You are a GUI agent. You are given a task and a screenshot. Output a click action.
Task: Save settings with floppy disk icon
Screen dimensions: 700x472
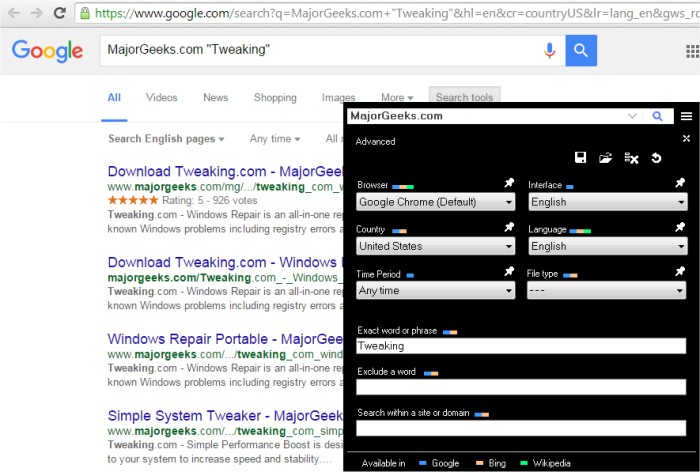(x=580, y=157)
